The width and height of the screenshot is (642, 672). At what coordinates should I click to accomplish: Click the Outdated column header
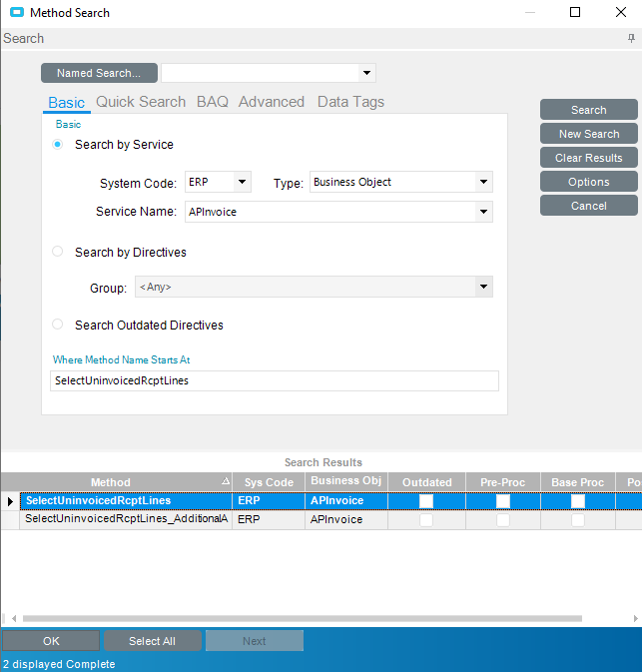click(x=427, y=482)
